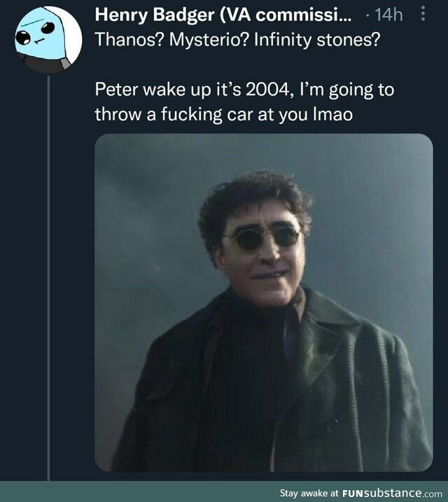Viewport: 448px width, 502px height.
Task: Click 'Infinity stones?' in the tweet text
Action: tap(317, 40)
